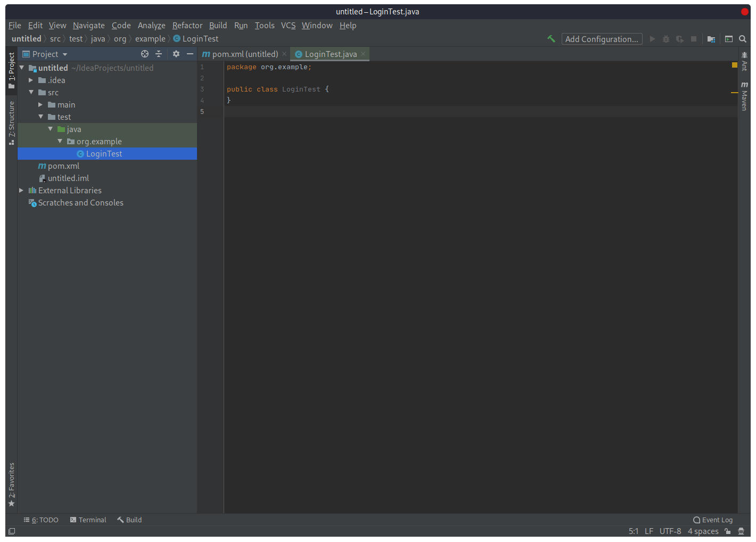Click the Build Project hammer icon
The image size is (756, 542).
pos(551,38)
